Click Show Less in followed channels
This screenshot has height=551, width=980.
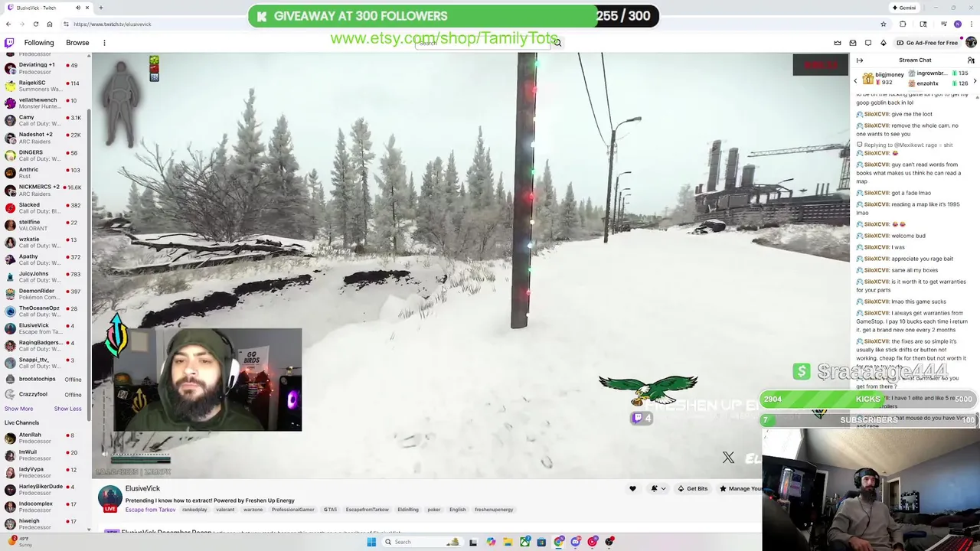pos(67,409)
